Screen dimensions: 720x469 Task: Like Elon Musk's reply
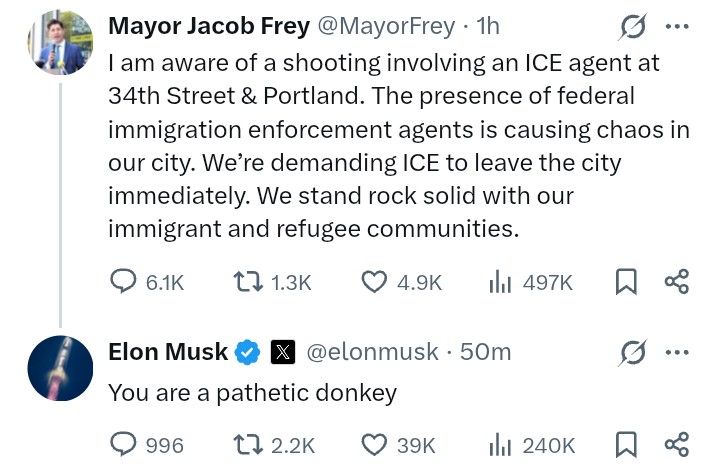(374, 444)
